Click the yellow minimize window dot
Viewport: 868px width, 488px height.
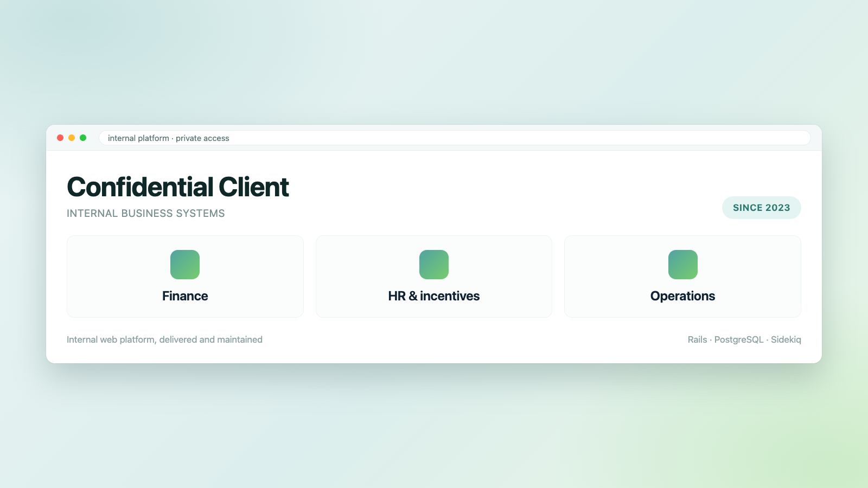72,138
